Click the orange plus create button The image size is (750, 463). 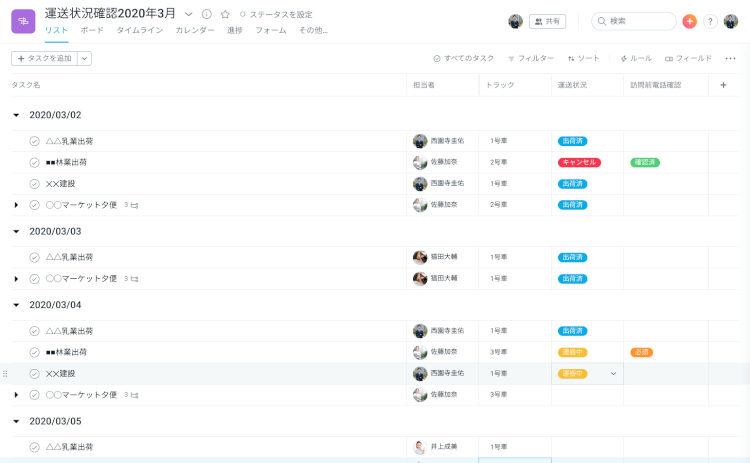pos(689,21)
